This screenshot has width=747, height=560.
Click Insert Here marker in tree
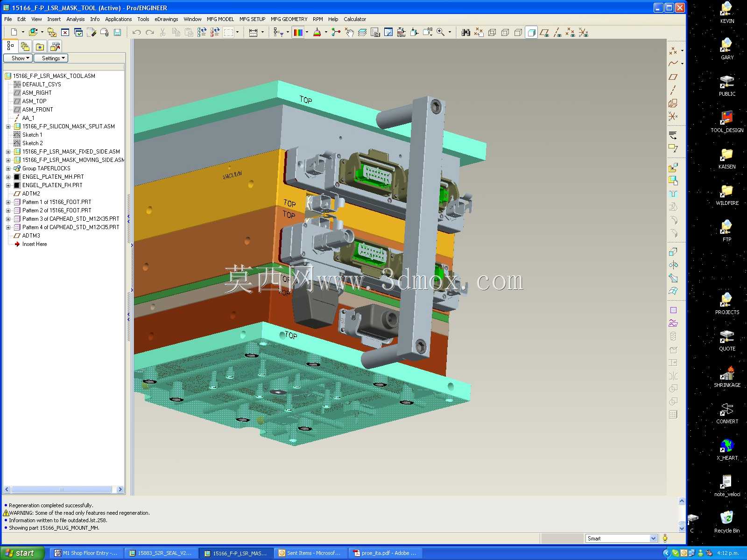tap(34, 244)
